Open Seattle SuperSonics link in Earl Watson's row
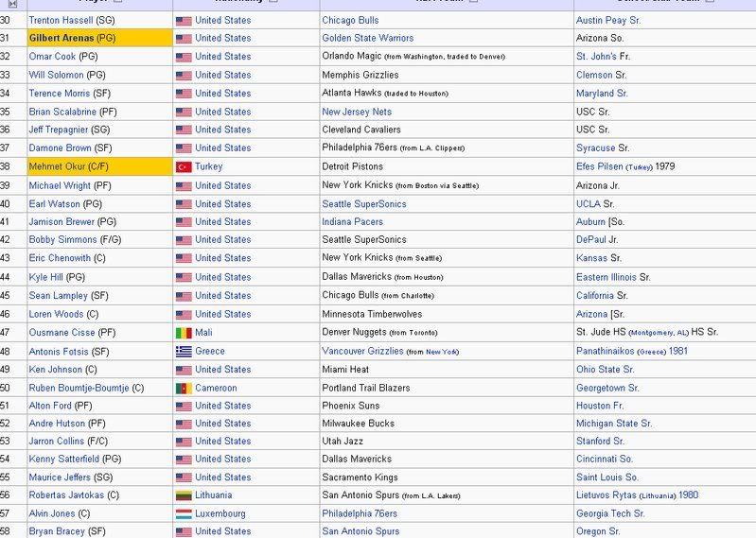The width and height of the screenshot is (756, 538). coord(364,204)
